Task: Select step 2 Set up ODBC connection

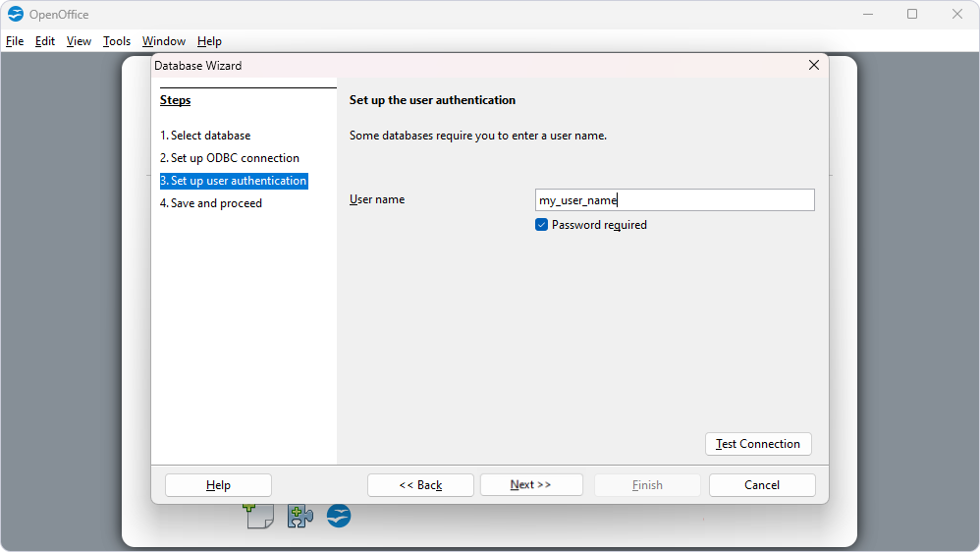Action: 230,158
